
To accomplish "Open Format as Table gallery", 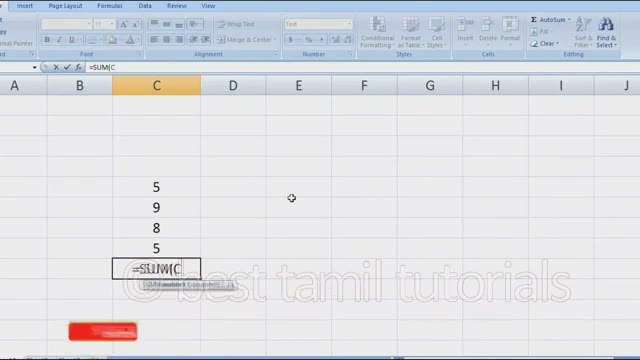I will click(x=411, y=33).
